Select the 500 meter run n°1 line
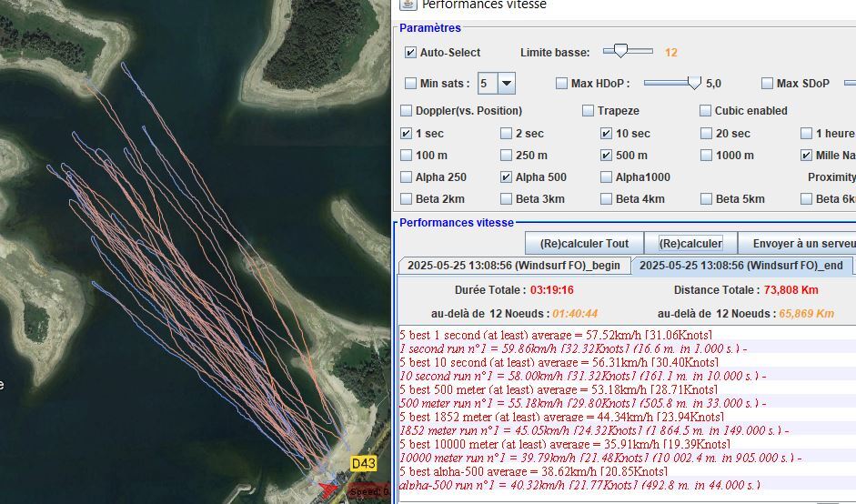 click(x=628, y=403)
